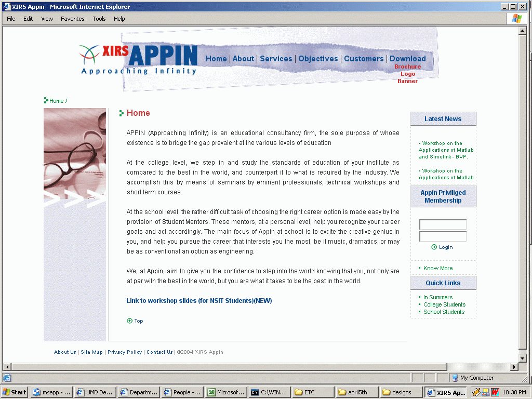Open the File menu
The image size is (532, 399).
click(x=11, y=19)
